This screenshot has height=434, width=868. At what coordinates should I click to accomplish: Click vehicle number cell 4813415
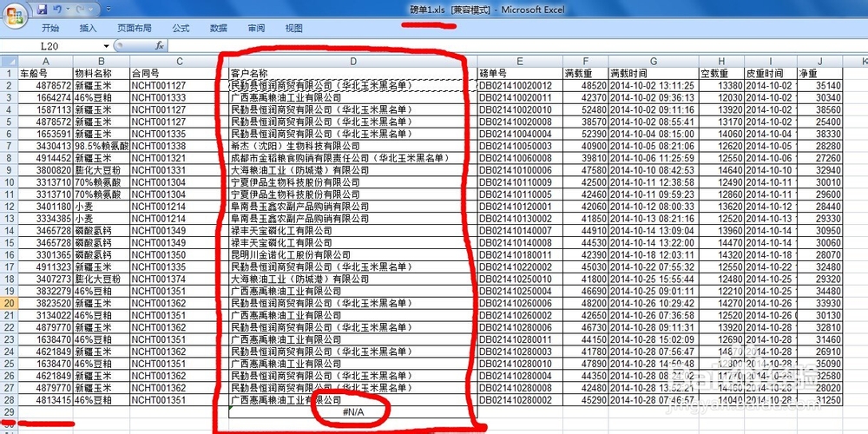[45, 399]
